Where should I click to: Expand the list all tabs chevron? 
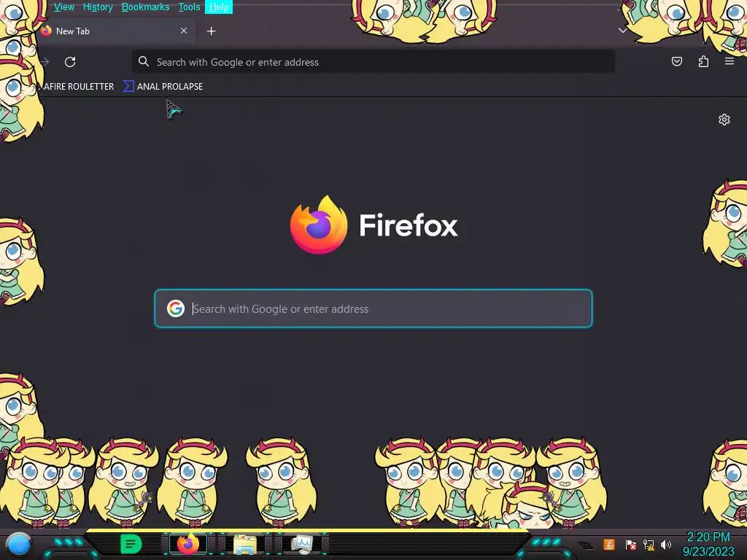coord(622,31)
